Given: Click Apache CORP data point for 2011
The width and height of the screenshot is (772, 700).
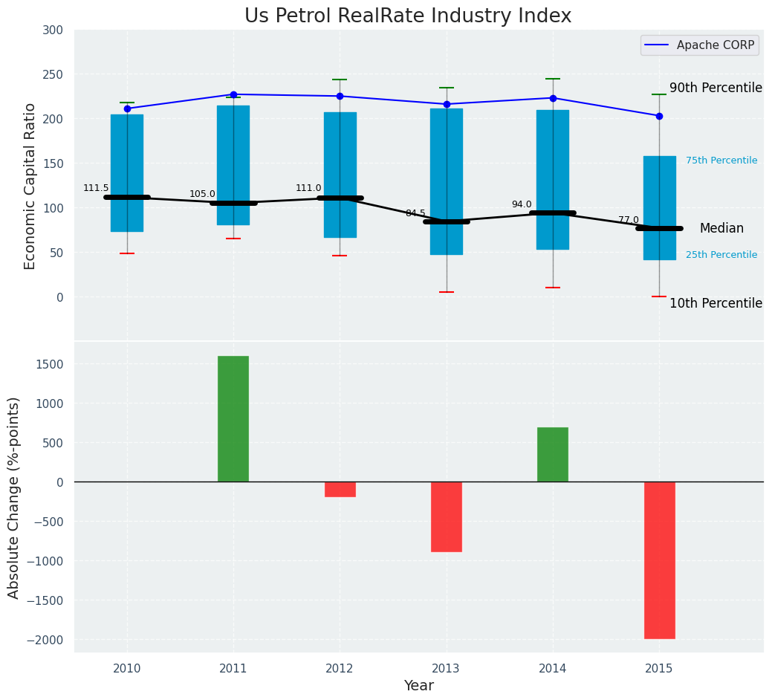Looking at the screenshot, I should [233, 94].
